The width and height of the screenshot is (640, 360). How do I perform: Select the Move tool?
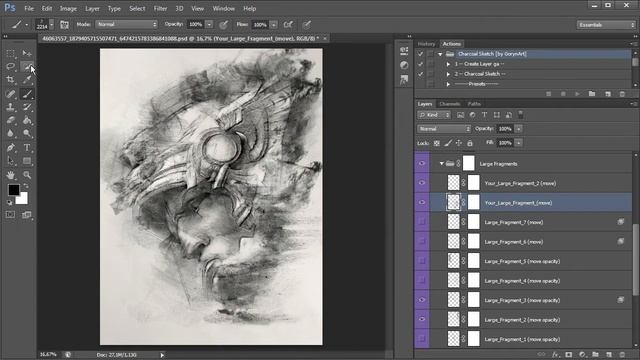click(x=27, y=53)
